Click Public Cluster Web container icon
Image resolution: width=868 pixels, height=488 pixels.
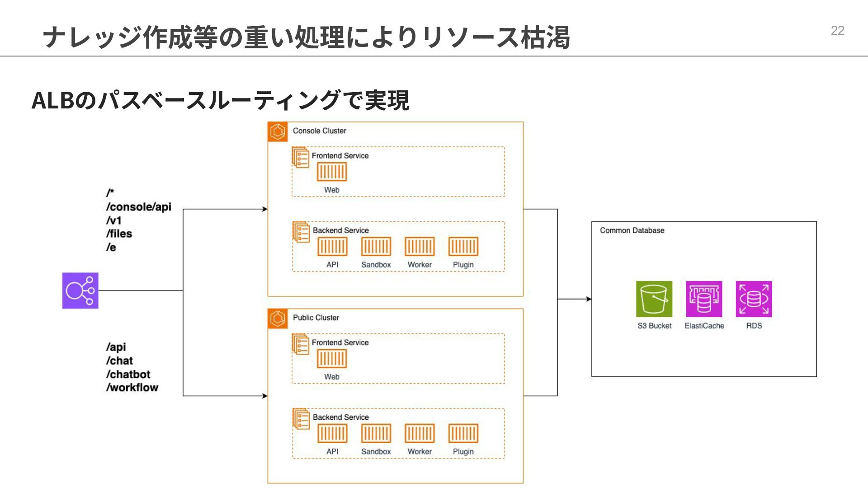tap(332, 359)
